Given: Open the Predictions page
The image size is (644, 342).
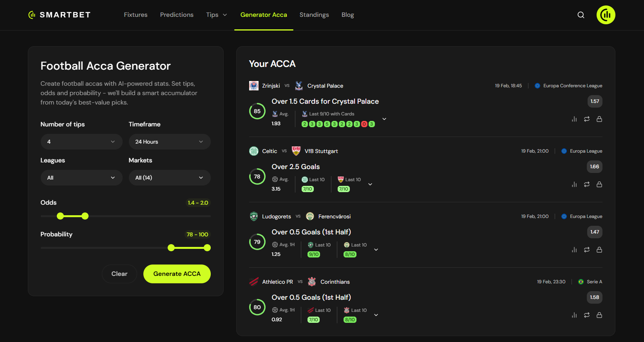Looking at the screenshot, I should pyautogui.click(x=177, y=15).
